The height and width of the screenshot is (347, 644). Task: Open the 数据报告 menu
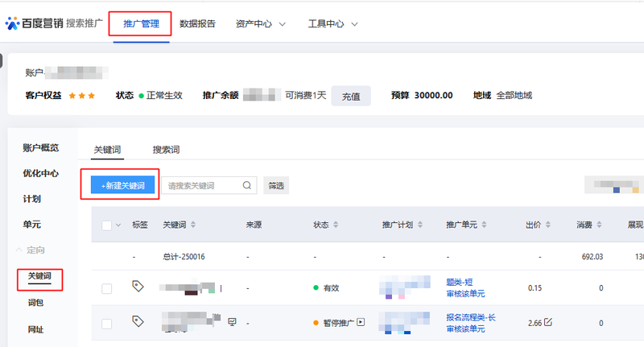[197, 24]
